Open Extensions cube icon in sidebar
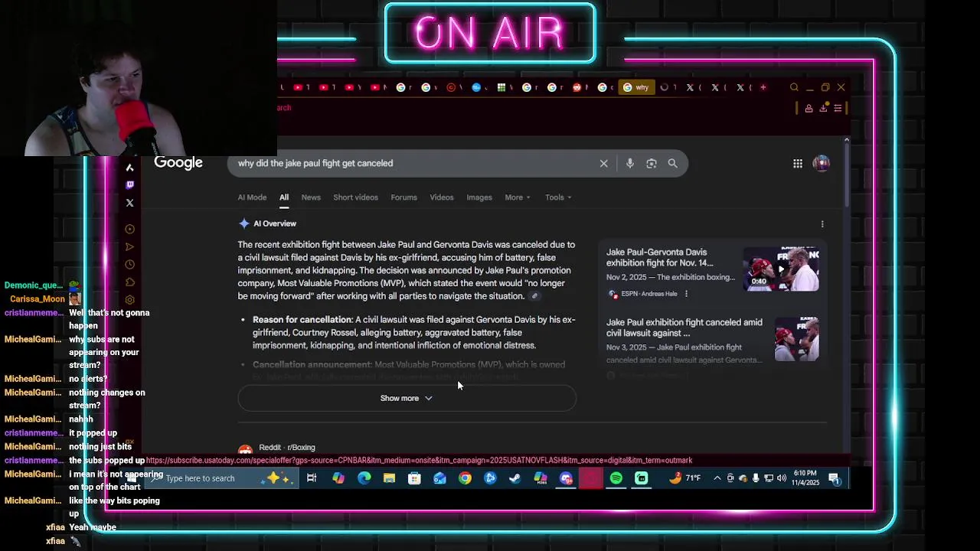This screenshot has height=551, width=980. (x=129, y=282)
